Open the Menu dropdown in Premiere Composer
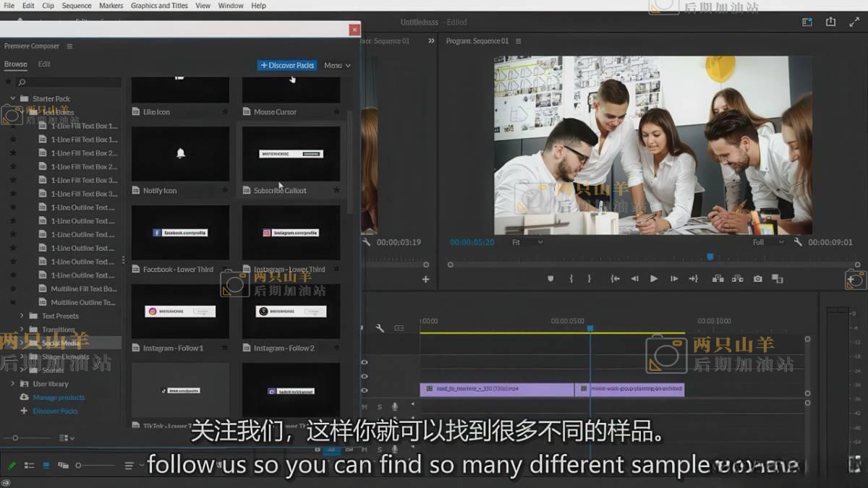 [x=337, y=65]
